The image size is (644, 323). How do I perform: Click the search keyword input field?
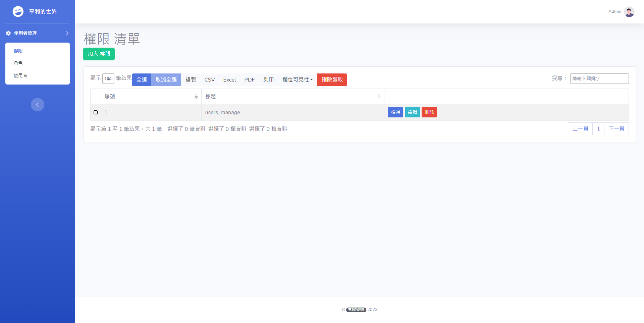point(599,78)
